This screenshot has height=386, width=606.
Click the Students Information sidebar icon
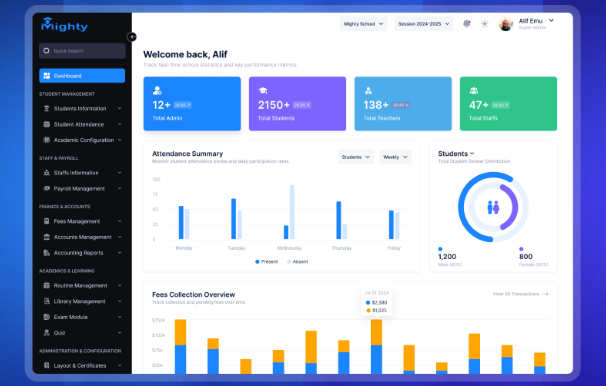click(x=46, y=109)
